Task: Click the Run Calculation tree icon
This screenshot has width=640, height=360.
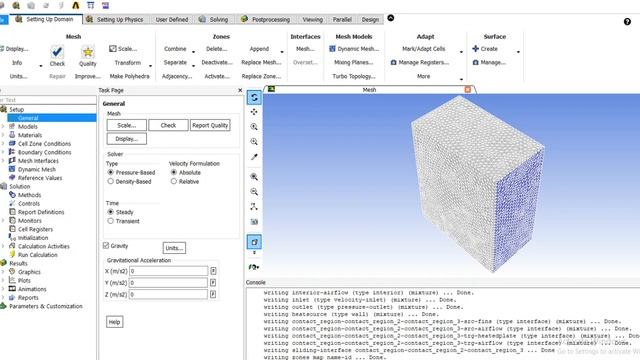Action: pyautogui.click(x=12, y=255)
